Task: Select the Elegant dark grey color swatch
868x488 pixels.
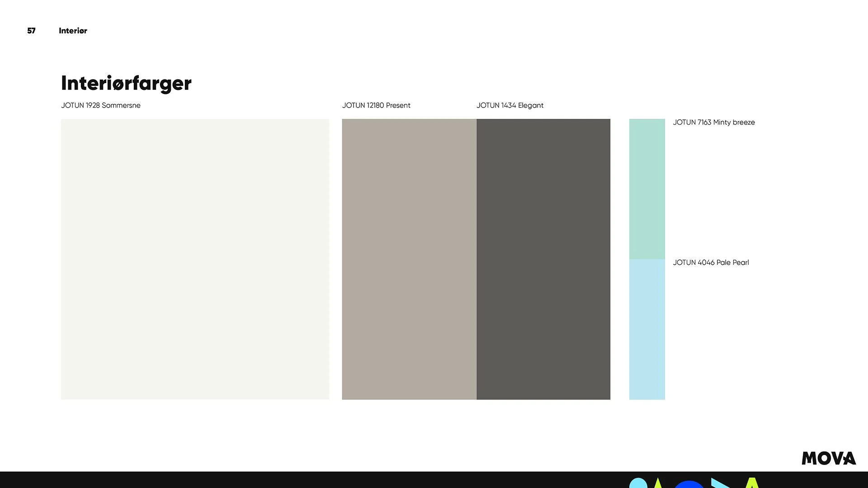Action: pyautogui.click(x=543, y=259)
